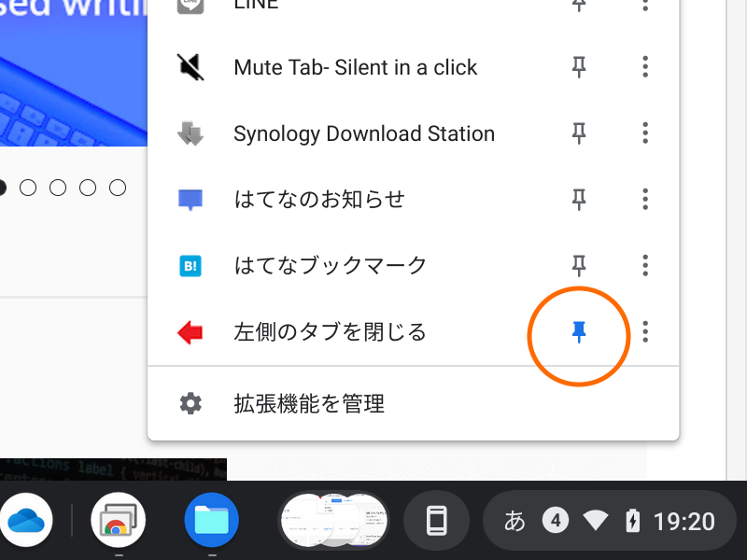Open the Files app from the shelf
Viewport: 747px width, 560px height.
212,520
